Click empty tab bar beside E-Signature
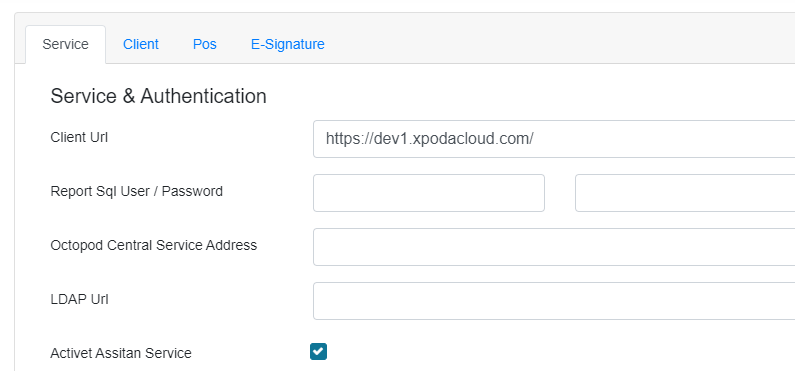 click(x=558, y=44)
